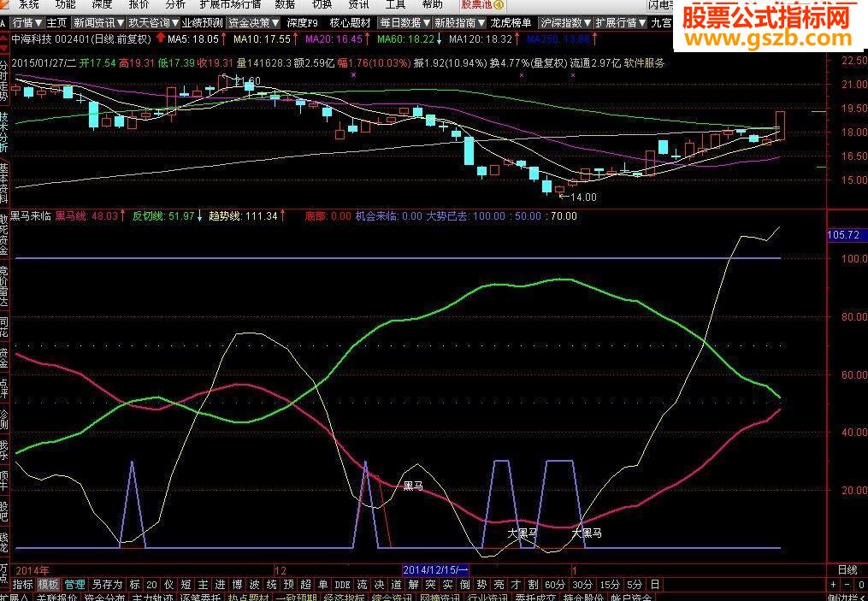Click the DDE indicator shortcut
Viewport: 868px width, 601px height.
(x=343, y=585)
